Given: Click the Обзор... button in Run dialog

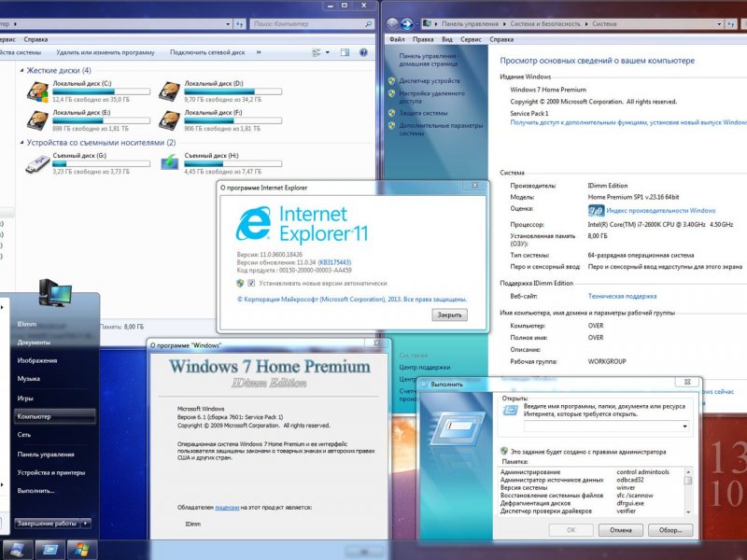Looking at the screenshot, I should click(x=670, y=530).
